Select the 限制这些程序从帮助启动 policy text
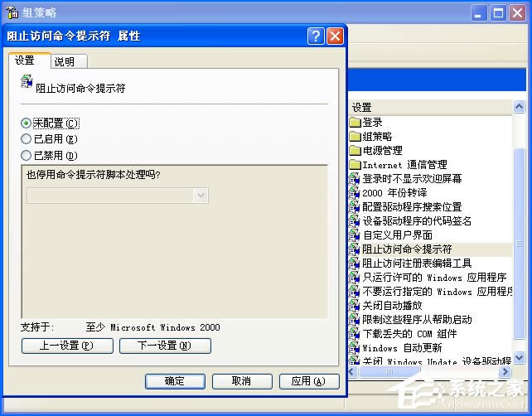 [417, 319]
